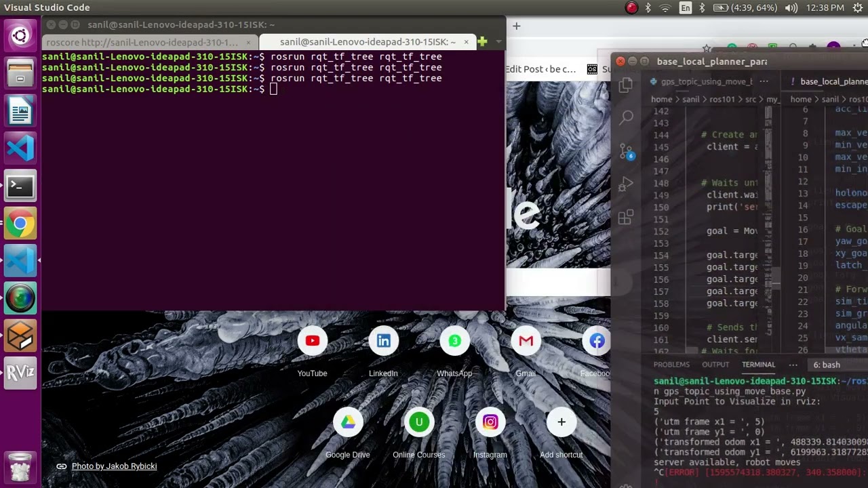Open Explorer in VS Code activity bar
This screenshot has width=868, height=488.
tap(626, 85)
